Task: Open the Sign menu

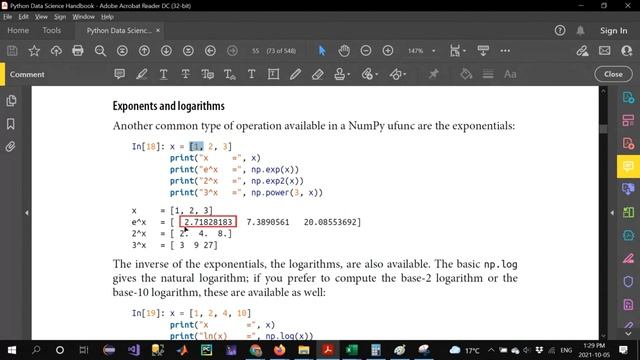Action: pyautogui.click(x=60, y=17)
